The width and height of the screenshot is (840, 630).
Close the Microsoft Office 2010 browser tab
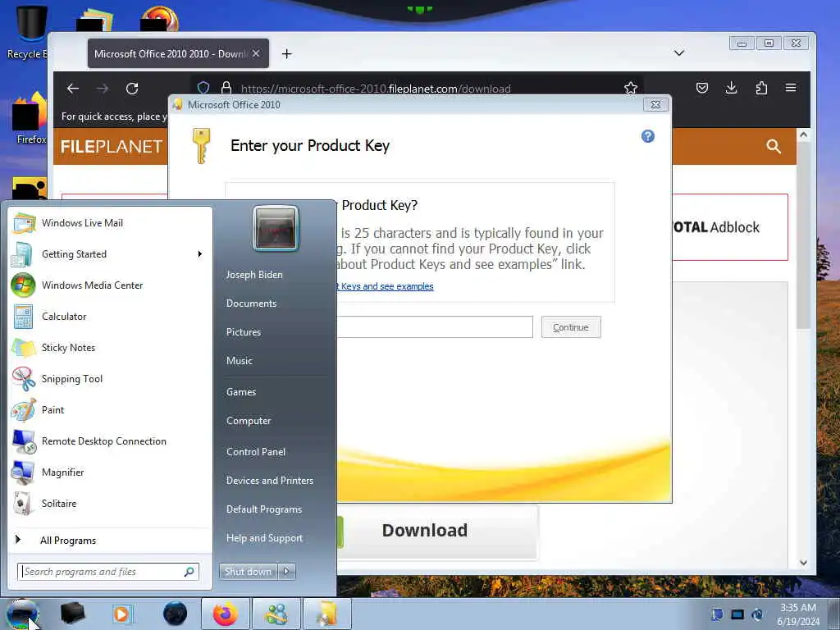coord(256,53)
